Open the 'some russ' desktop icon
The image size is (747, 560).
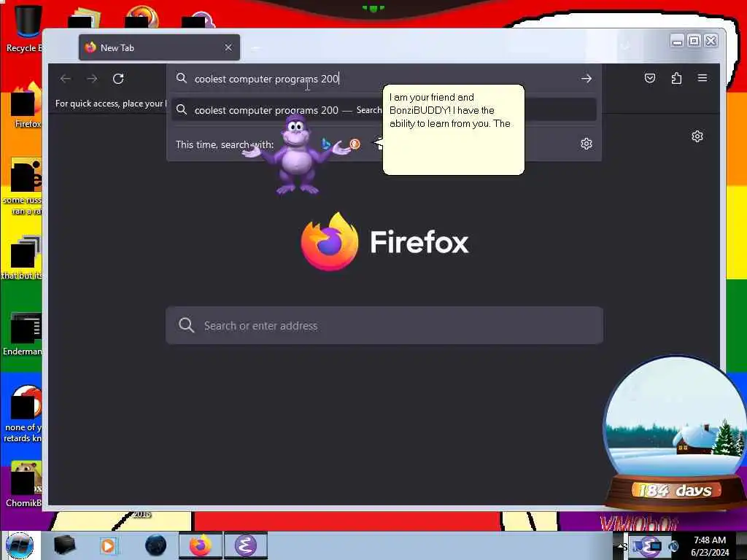24,187
